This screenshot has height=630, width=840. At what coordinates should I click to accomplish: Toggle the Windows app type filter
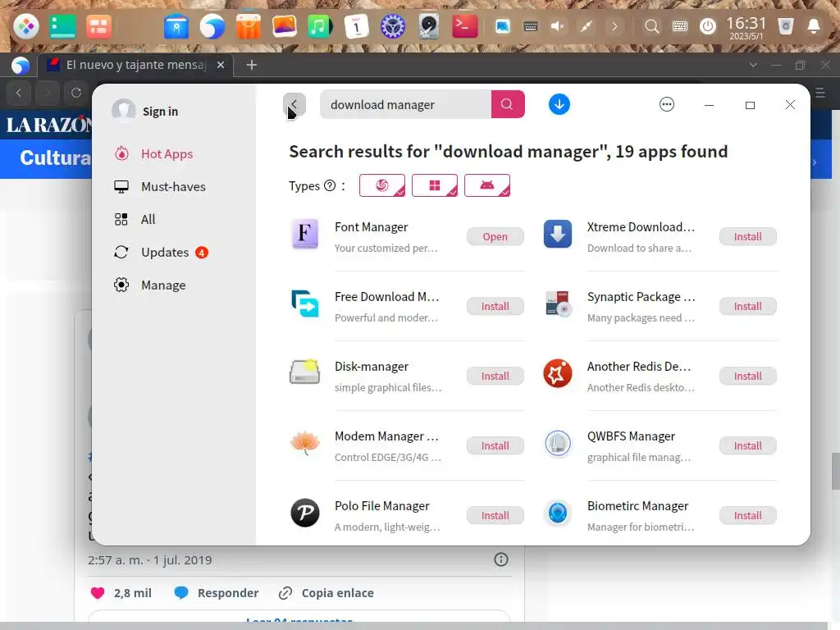435,185
